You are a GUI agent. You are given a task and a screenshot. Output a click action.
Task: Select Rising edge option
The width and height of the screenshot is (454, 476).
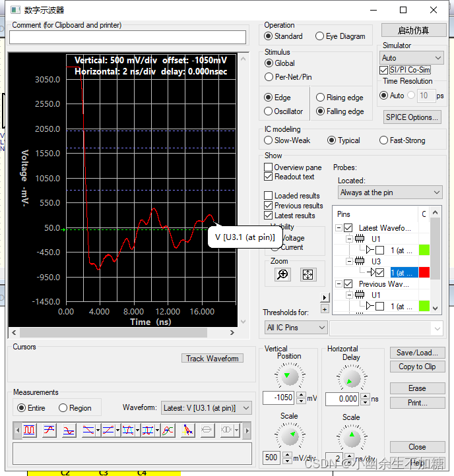pyautogui.click(x=339, y=98)
